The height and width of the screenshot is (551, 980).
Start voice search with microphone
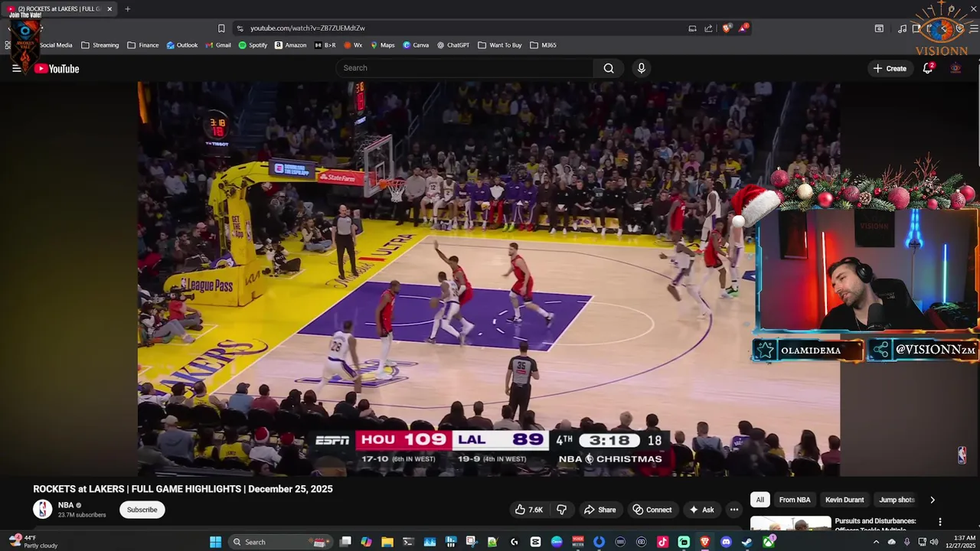click(x=642, y=68)
